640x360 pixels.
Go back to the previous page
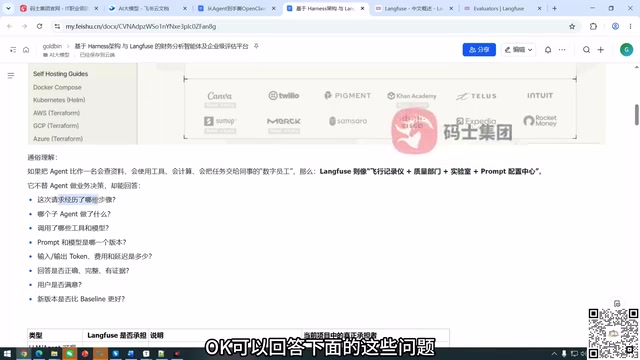tap(10, 26)
